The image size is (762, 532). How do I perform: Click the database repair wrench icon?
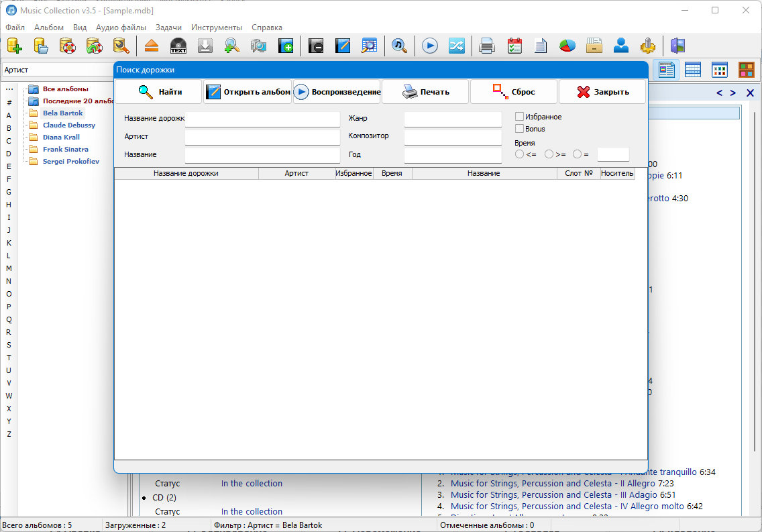tap(121, 46)
